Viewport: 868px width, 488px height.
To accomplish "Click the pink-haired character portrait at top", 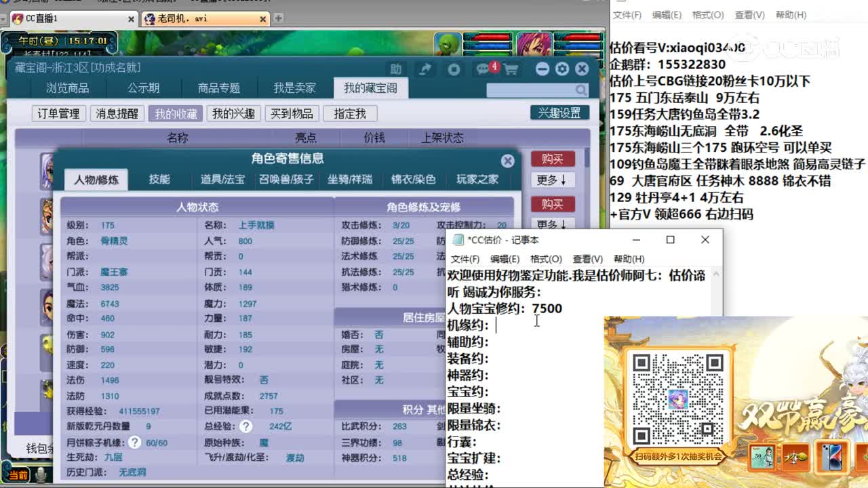I will point(534,44).
